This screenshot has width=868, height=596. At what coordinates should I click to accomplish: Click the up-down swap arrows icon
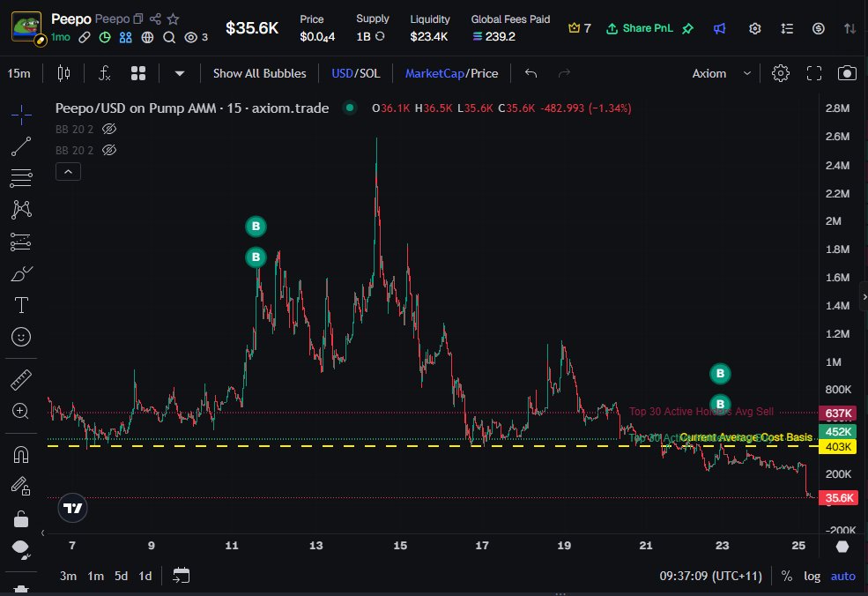point(849,28)
